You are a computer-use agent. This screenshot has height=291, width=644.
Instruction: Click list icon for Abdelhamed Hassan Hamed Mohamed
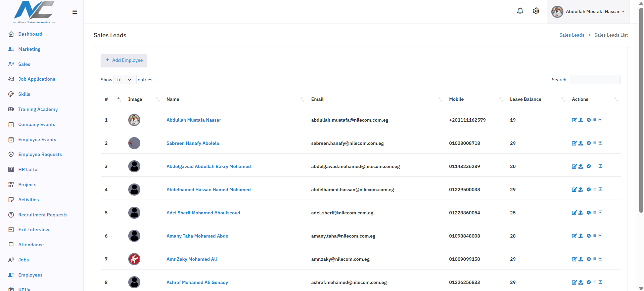[x=595, y=189]
